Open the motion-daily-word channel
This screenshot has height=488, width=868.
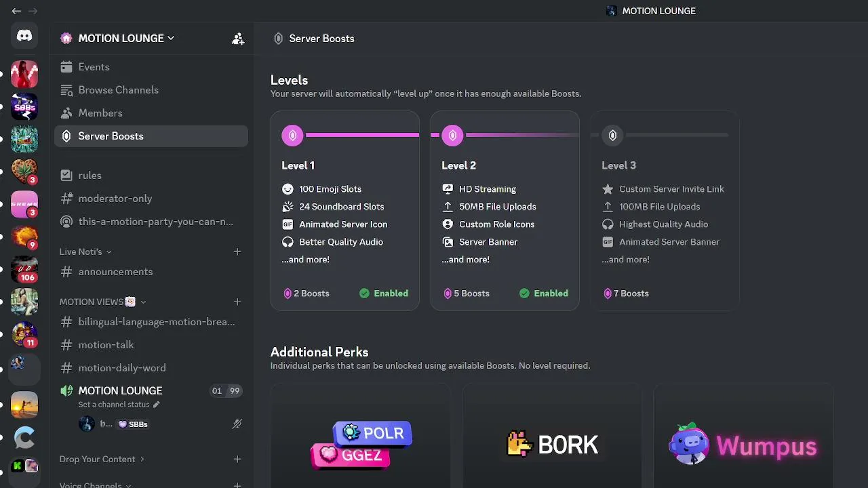pyautogui.click(x=151, y=368)
